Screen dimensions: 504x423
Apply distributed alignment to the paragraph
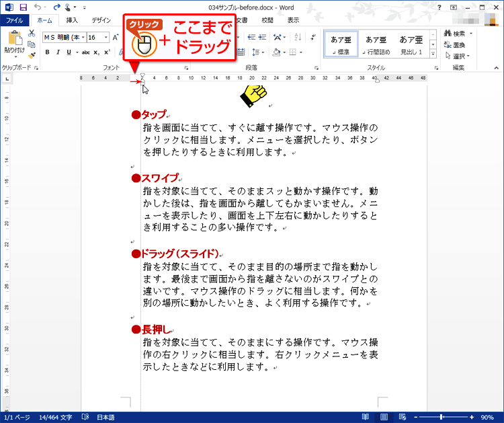pyautogui.click(x=241, y=52)
